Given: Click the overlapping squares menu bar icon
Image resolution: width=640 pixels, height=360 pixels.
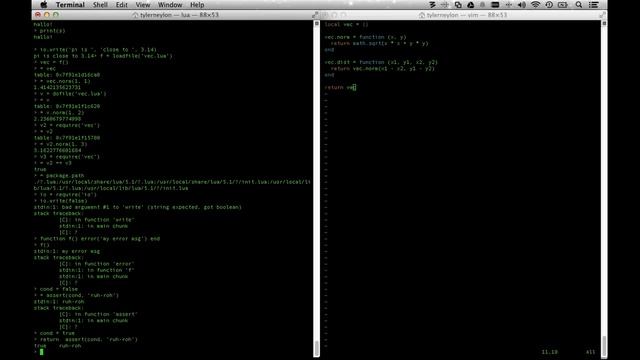Looking at the screenshot, I should pos(458,5).
